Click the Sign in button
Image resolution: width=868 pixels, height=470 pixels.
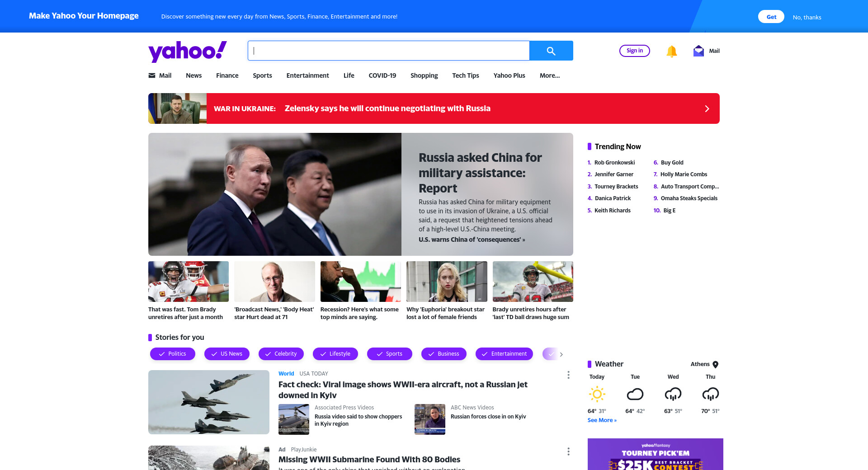[635, 51]
